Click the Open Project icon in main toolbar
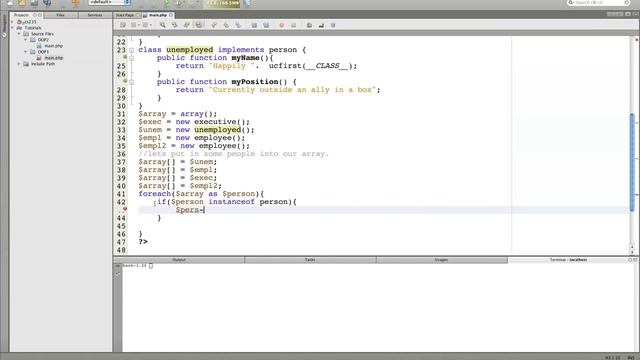The width and height of the screenshot is (640, 360). (34, 2)
